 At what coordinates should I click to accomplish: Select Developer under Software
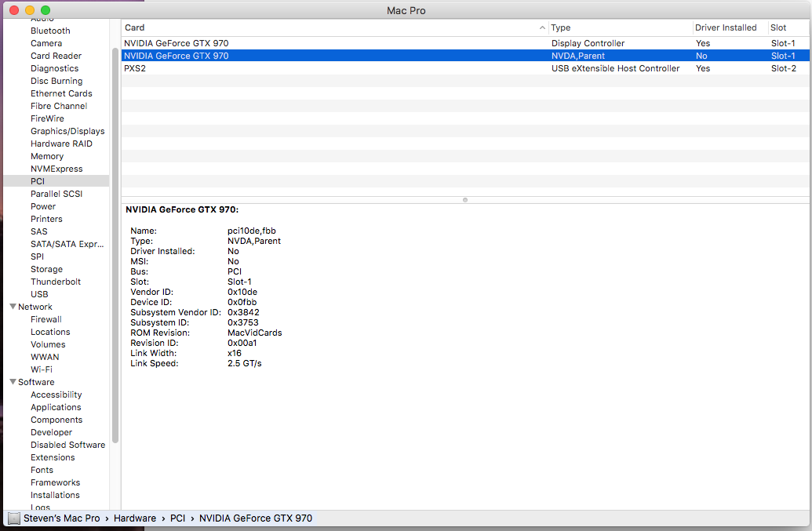(51, 432)
